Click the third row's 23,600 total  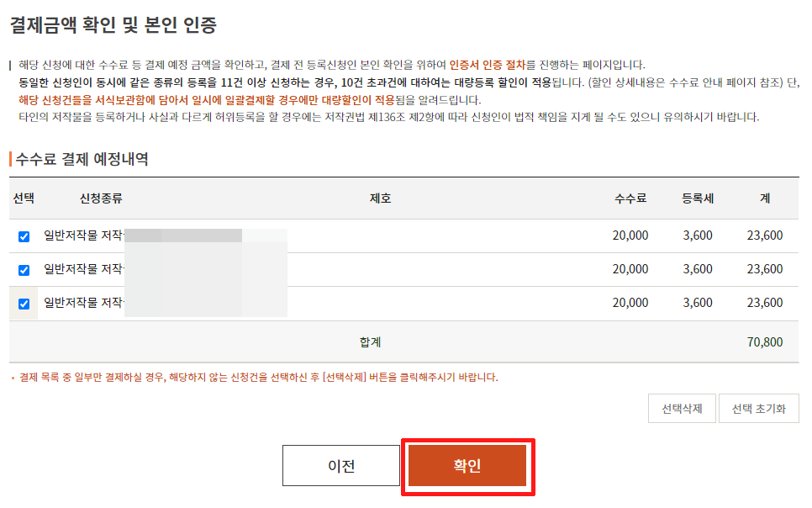765,304
